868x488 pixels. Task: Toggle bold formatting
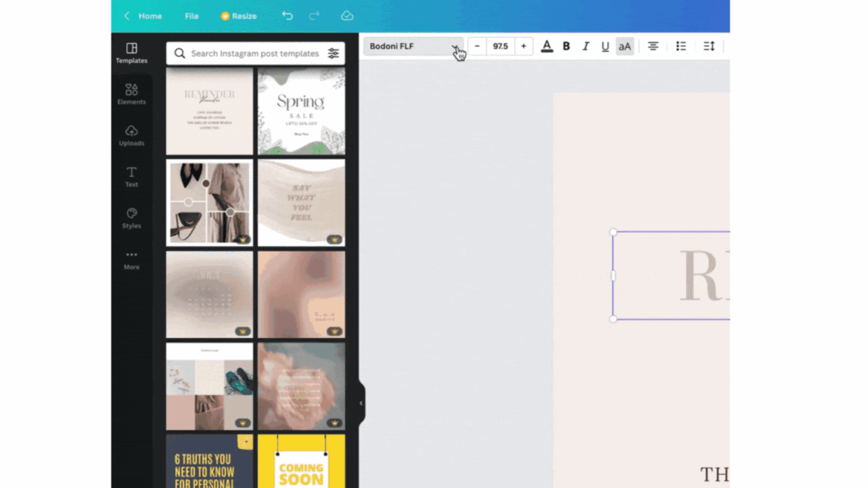click(566, 46)
